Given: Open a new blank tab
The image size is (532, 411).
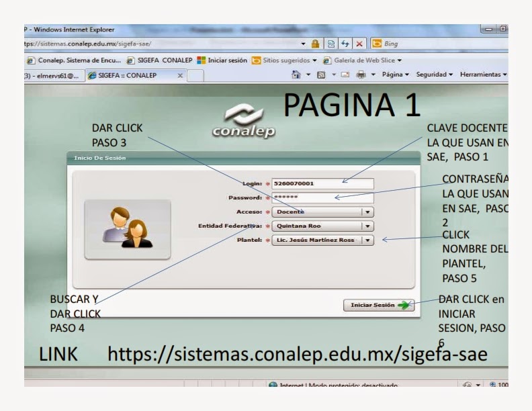Looking at the screenshot, I should (195, 76).
